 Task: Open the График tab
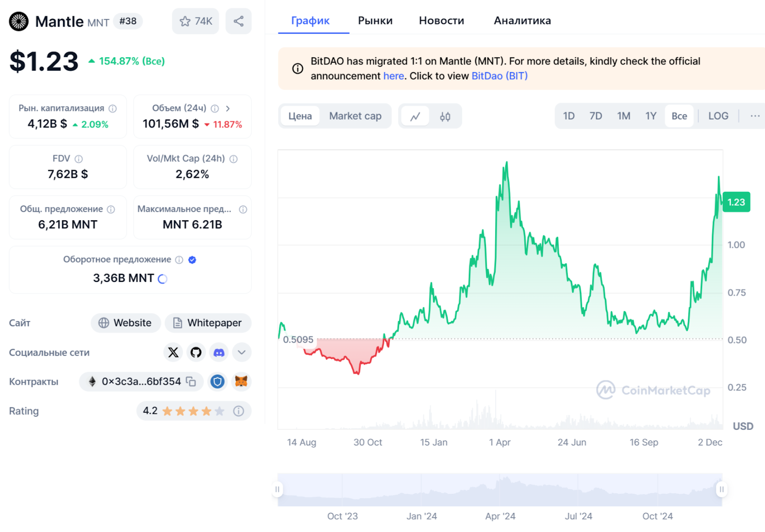[x=310, y=21]
